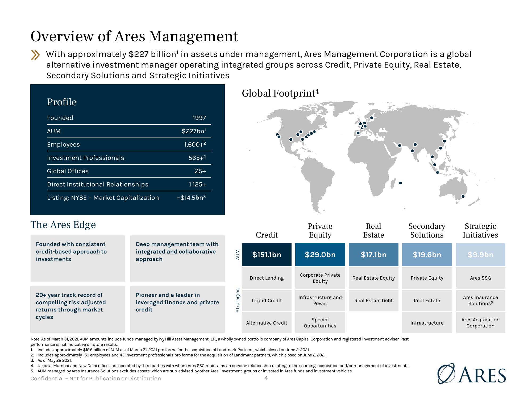Click the Real Estate Debt cell
Viewport: 532px width, 399px height.
click(373, 300)
